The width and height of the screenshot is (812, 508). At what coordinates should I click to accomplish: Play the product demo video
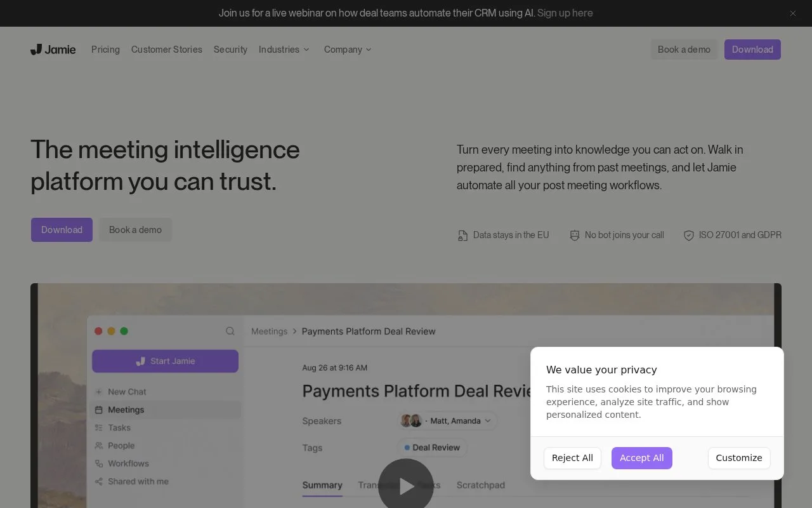(406, 486)
